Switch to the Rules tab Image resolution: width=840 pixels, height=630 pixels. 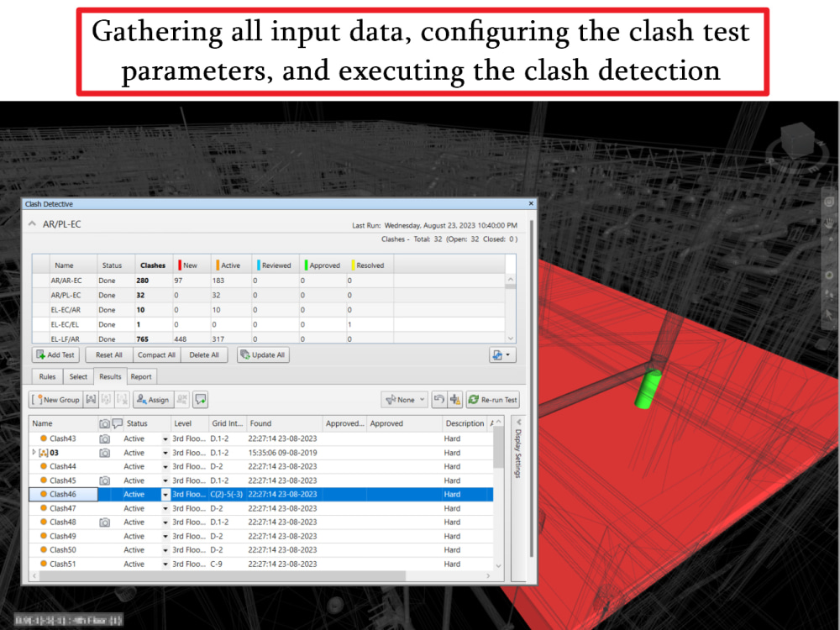coord(47,376)
